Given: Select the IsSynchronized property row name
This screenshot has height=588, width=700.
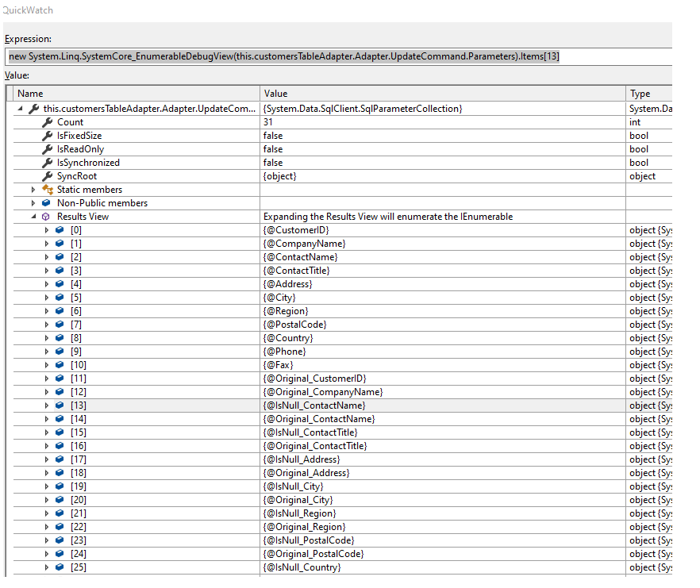Looking at the screenshot, I should 88,163.
